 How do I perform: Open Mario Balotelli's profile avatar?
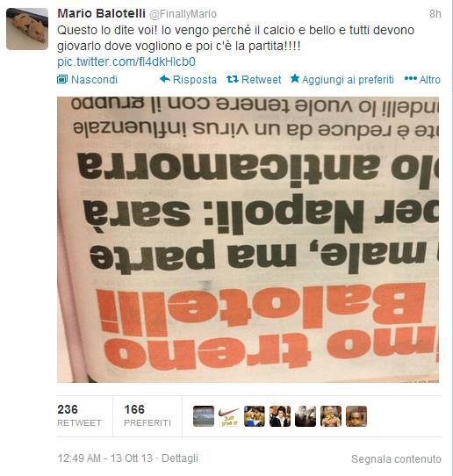tap(27, 29)
